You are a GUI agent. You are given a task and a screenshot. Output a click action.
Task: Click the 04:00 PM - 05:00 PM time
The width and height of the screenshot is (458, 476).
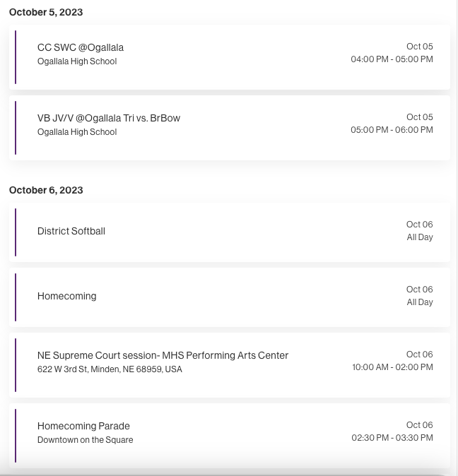pyautogui.click(x=392, y=59)
